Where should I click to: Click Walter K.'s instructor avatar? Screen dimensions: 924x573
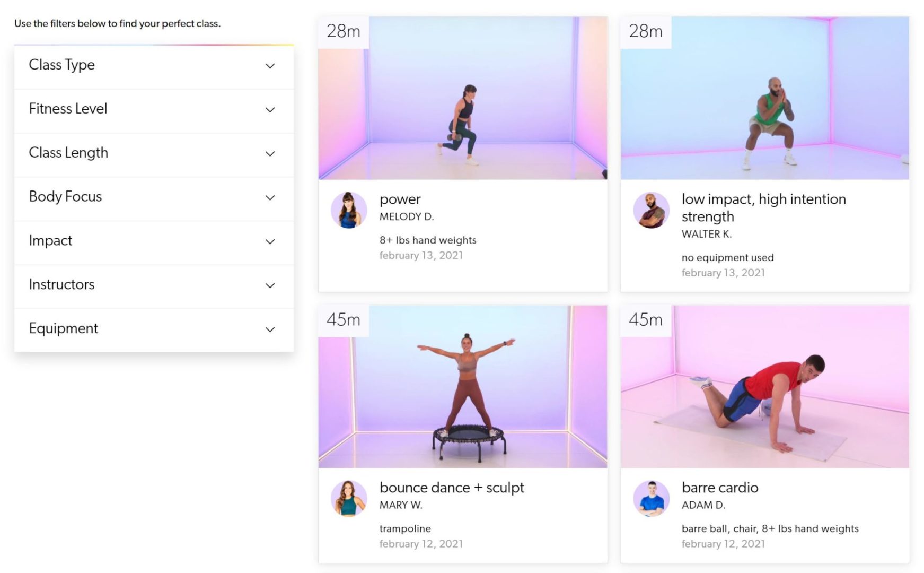pyautogui.click(x=651, y=210)
